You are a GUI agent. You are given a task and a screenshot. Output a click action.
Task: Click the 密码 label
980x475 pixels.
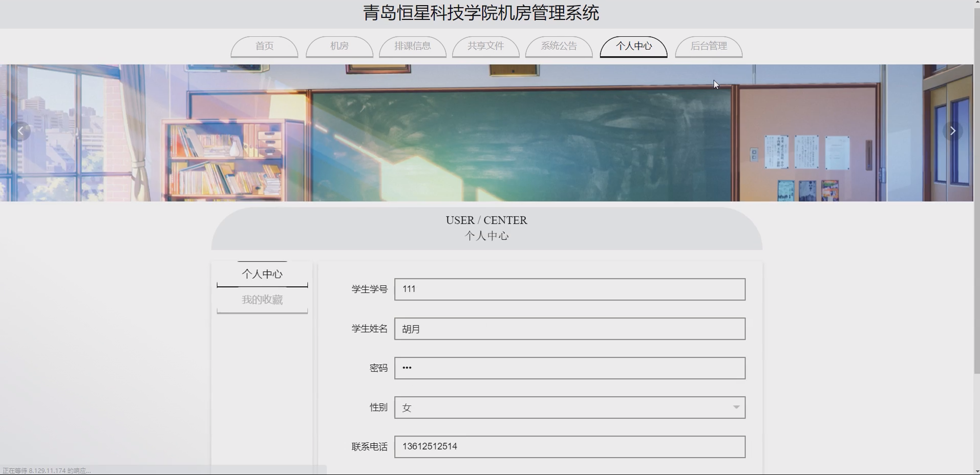[378, 368]
